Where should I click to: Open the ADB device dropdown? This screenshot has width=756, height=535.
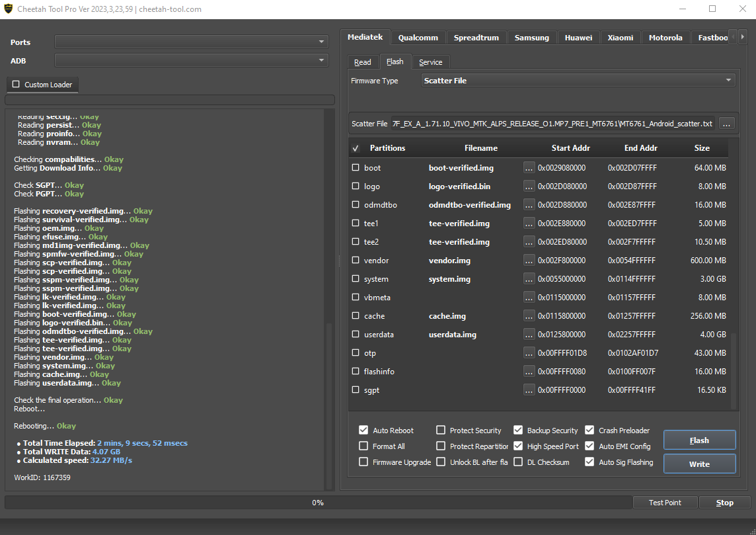point(192,60)
